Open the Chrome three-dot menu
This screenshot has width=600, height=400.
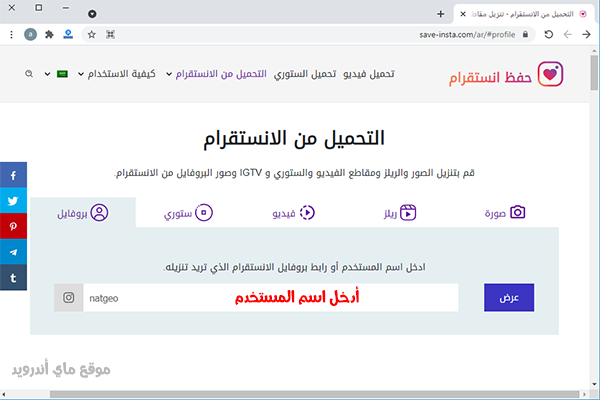tap(11, 34)
